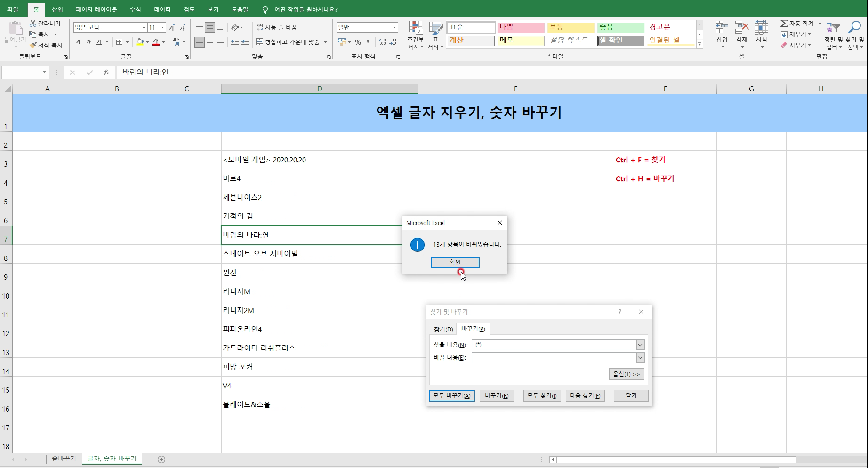The image size is (868, 468).
Task: Click the Italic button in font group
Action: (x=88, y=42)
